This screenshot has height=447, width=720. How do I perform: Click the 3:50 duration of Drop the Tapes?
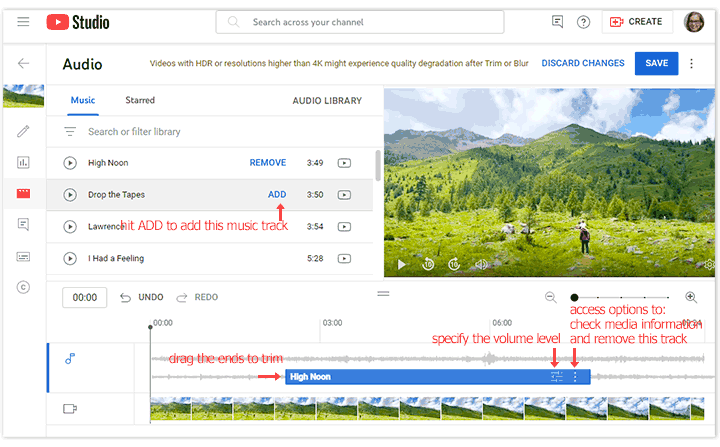coord(315,195)
